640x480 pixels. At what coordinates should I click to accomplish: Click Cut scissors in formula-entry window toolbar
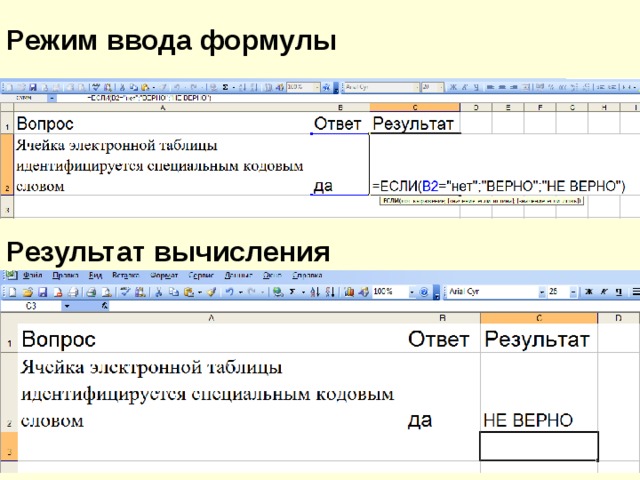[122, 87]
